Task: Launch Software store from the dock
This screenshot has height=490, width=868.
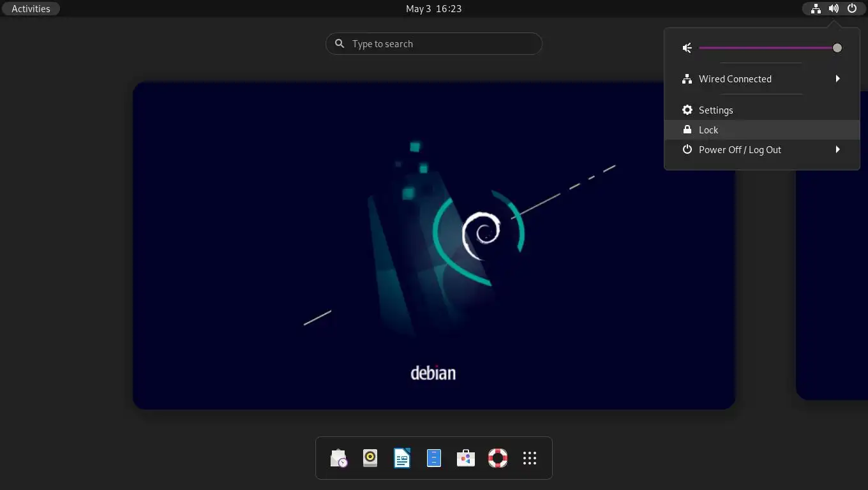Action: coord(466,458)
